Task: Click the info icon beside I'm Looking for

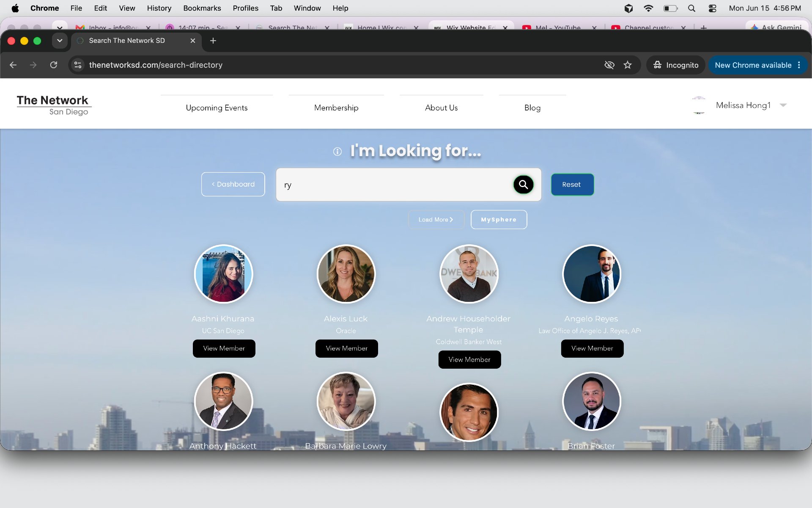Action: tap(337, 152)
